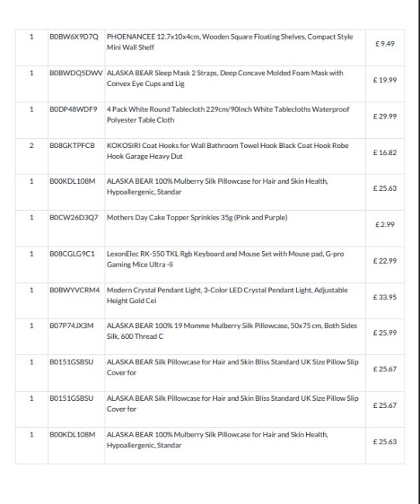Select the ASIN code B0BW6X9D7Q
The width and height of the screenshot is (420, 504).
point(74,36)
